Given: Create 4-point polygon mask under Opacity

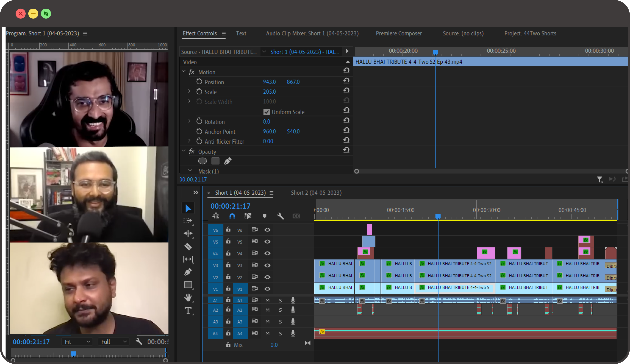Looking at the screenshot, I should pyautogui.click(x=215, y=161).
